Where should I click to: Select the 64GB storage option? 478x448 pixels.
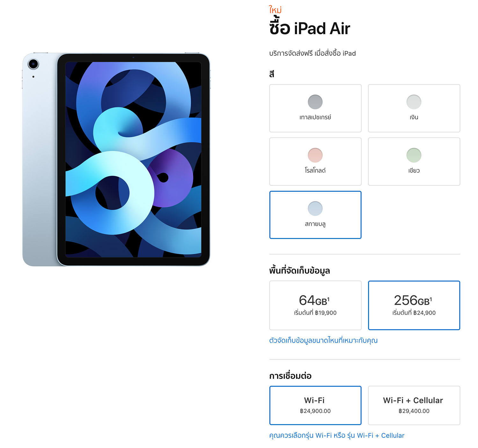pos(315,305)
